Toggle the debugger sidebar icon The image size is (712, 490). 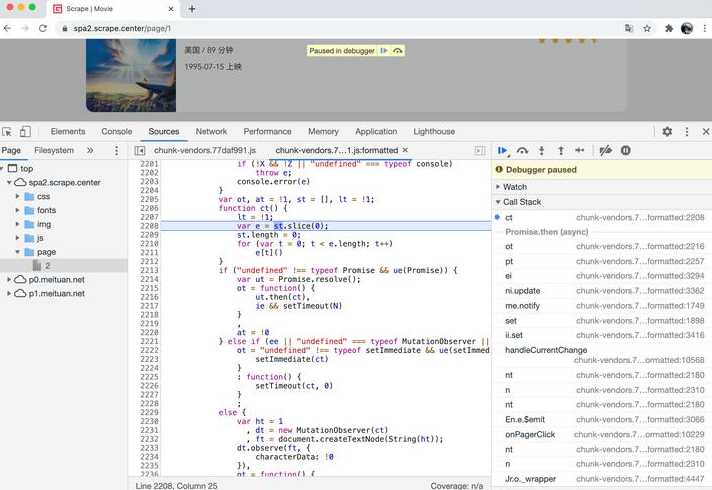(x=480, y=150)
